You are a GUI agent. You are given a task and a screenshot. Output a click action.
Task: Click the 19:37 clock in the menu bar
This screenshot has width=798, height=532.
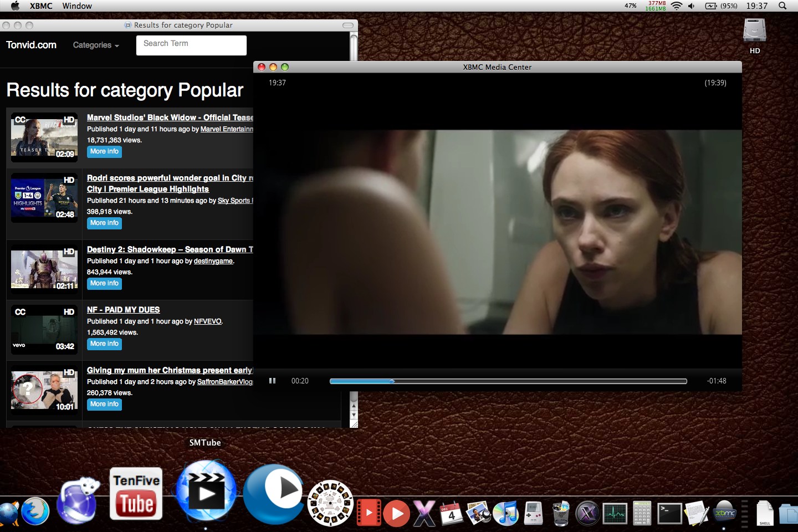click(x=756, y=6)
